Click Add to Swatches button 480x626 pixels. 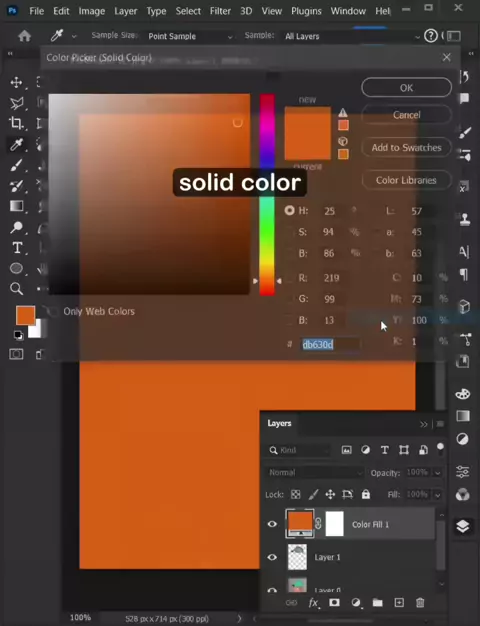pos(407,148)
